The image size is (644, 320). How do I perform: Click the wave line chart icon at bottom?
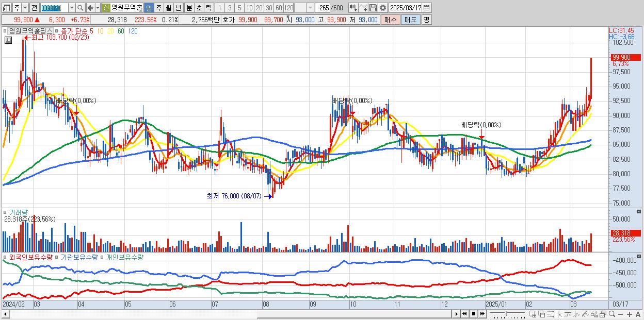tap(577, 314)
